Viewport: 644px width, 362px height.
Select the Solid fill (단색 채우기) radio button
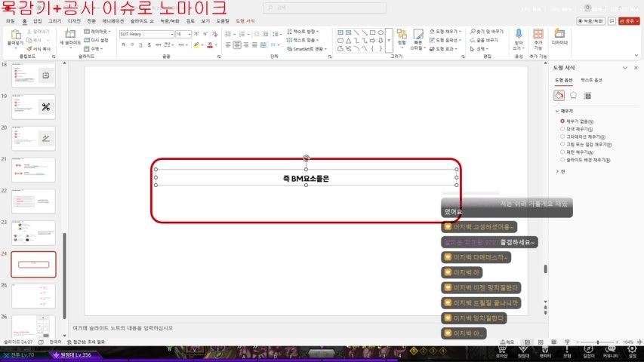pyautogui.click(x=562, y=129)
